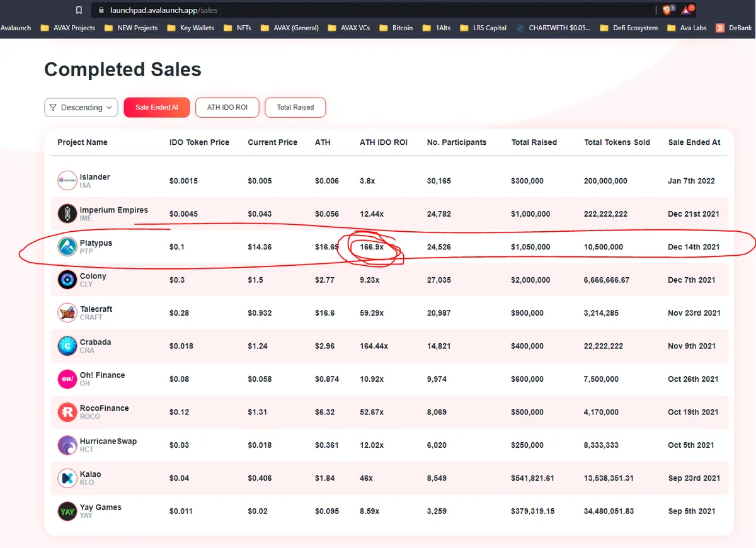The width and height of the screenshot is (756, 548).
Task: Open the DeBank bookmark
Action: click(734, 28)
